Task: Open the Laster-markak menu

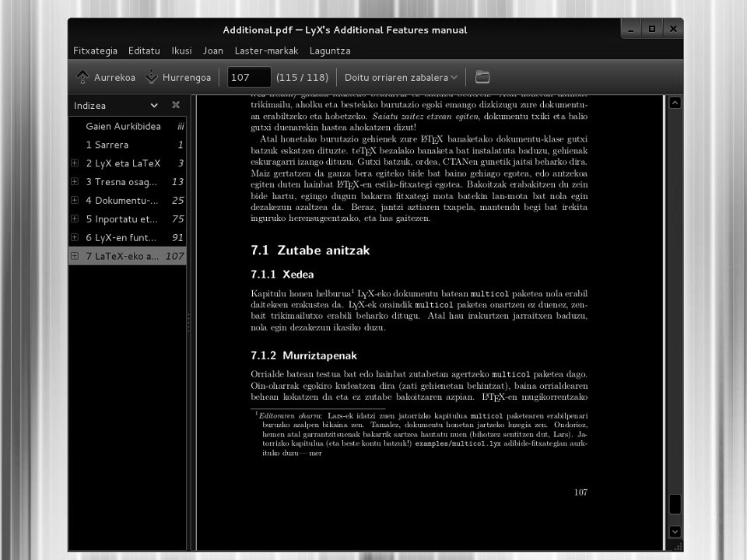Action: pos(266,51)
